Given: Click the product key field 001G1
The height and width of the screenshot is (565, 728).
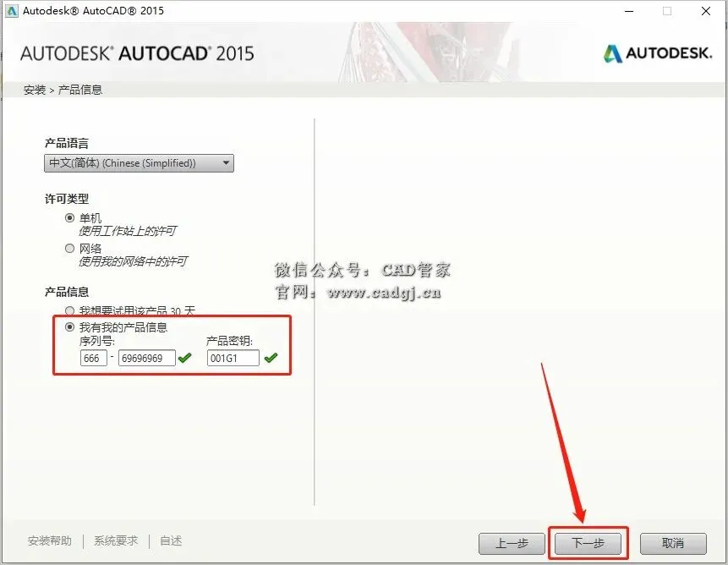Looking at the screenshot, I should [x=233, y=358].
